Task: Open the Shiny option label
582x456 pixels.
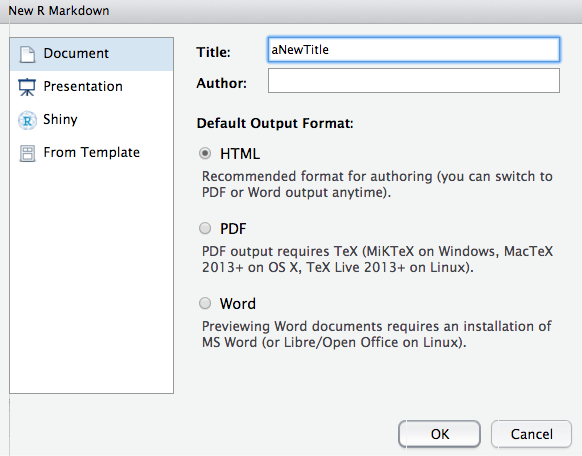Action: 60,119
